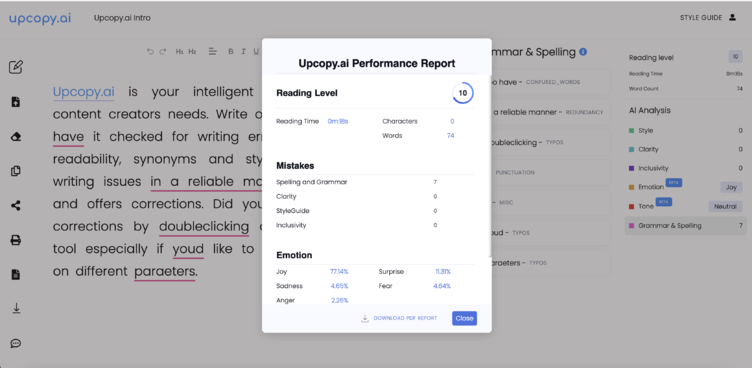Click the print icon in left sidebar
752x368 pixels.
click(x=16, y=240)
